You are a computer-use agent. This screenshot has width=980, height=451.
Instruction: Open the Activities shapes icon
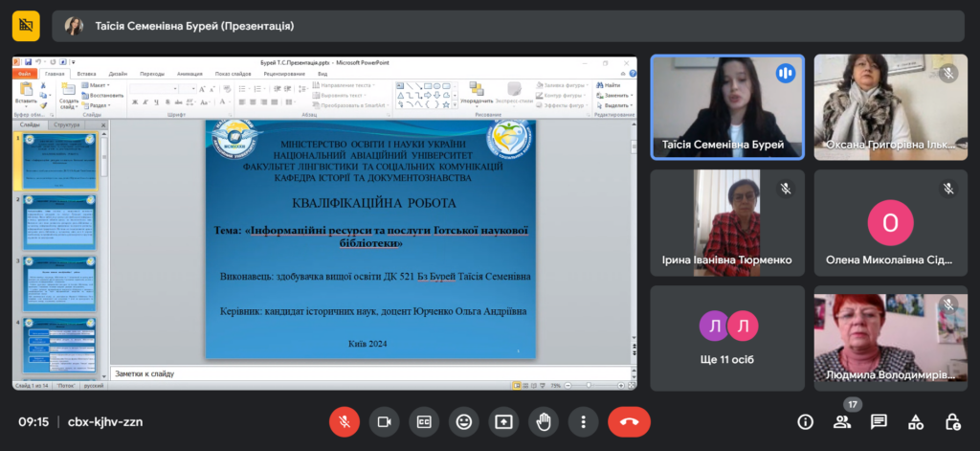pyautogui.click(x=916, y=421)
